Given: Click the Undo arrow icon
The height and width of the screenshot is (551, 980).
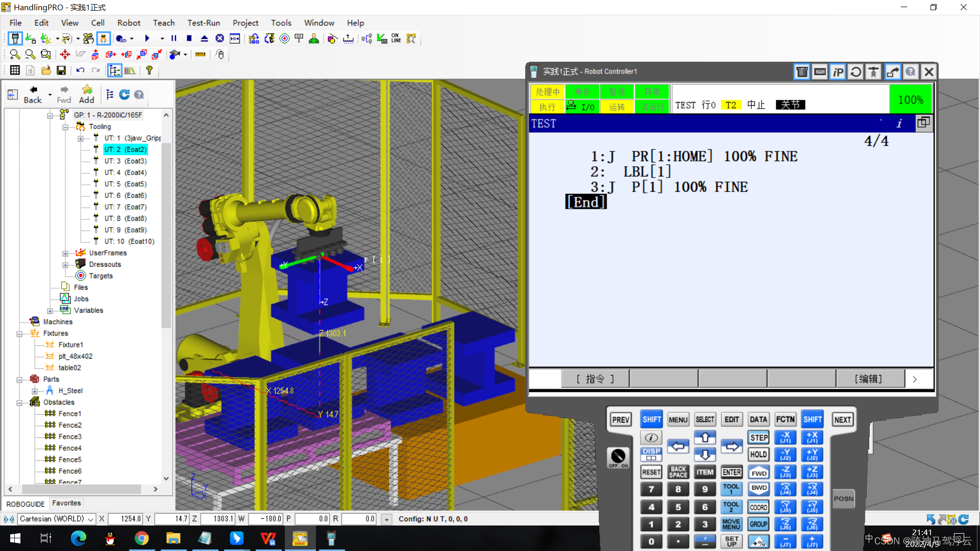Looking at the screenshot, I should click(80, 70).
